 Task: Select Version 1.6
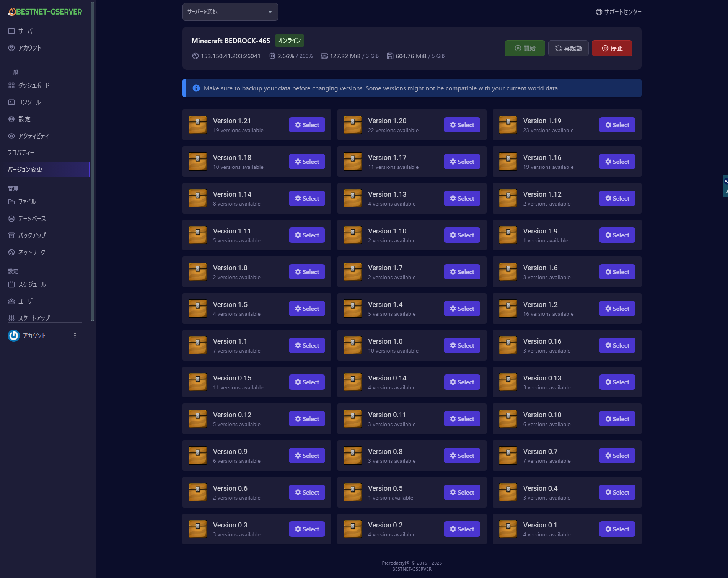(617, 272)
